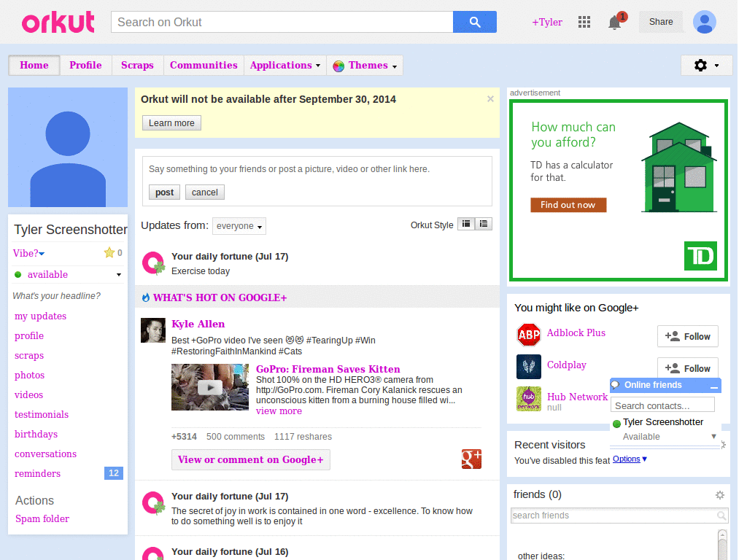
Task: Open the settings gear menu
Action: point(706,65)
